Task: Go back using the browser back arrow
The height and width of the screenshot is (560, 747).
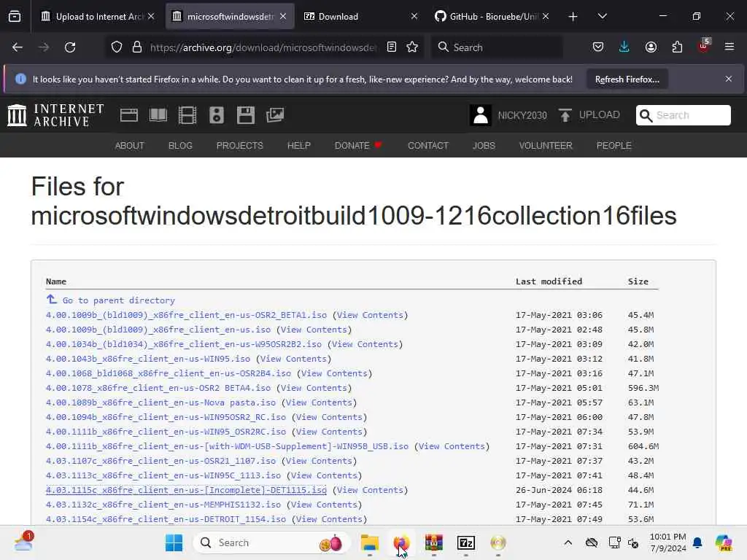Action: pyautogui.click(x=18, y=47)
